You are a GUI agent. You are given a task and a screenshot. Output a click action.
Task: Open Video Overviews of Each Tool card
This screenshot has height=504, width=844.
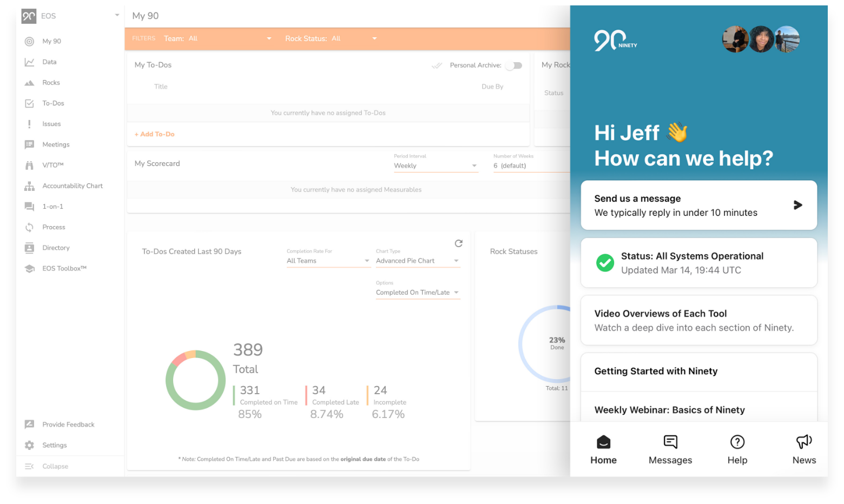coord(699,320)
